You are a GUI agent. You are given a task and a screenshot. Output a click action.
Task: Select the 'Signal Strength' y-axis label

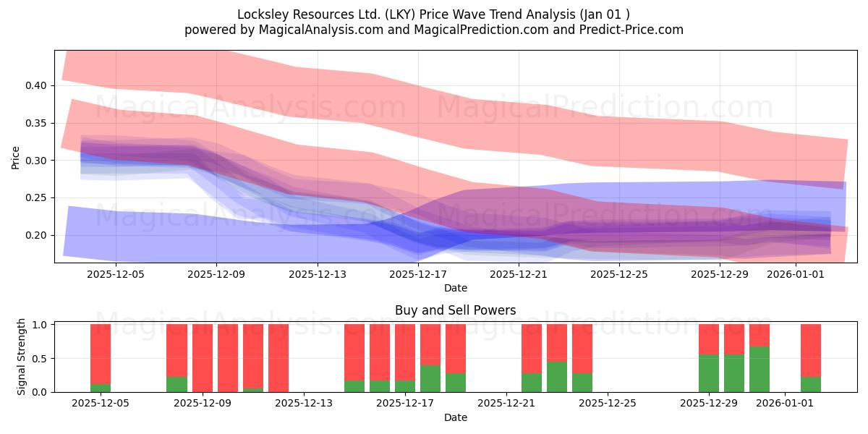pyautogui.click(x=22, y=357)
